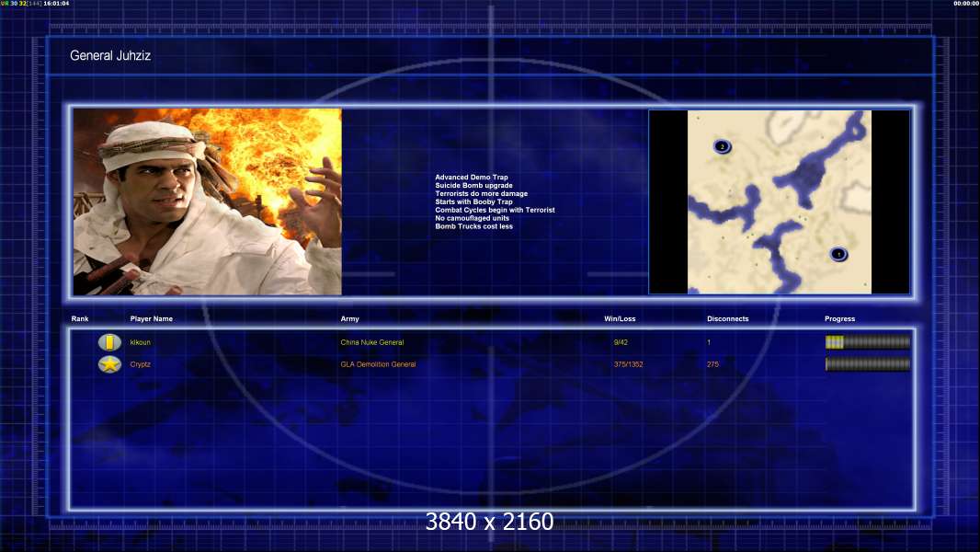Image resolution: width=980 pixels, height=552 pixels.
Task: Select start position marker 2 on the map
Action: coord(722,147)
